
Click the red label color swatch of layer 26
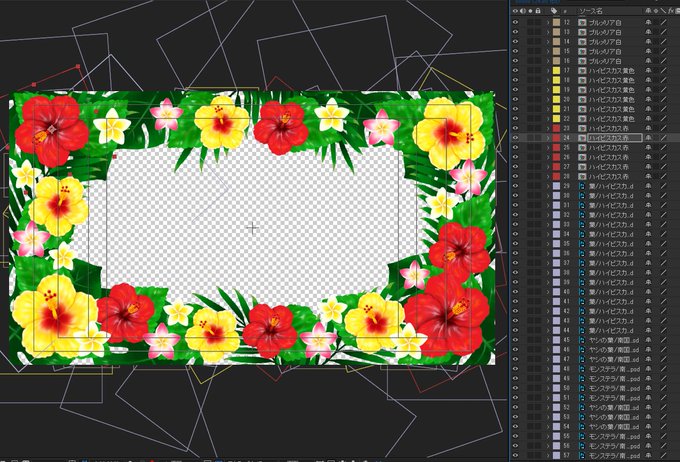(556, 157)
